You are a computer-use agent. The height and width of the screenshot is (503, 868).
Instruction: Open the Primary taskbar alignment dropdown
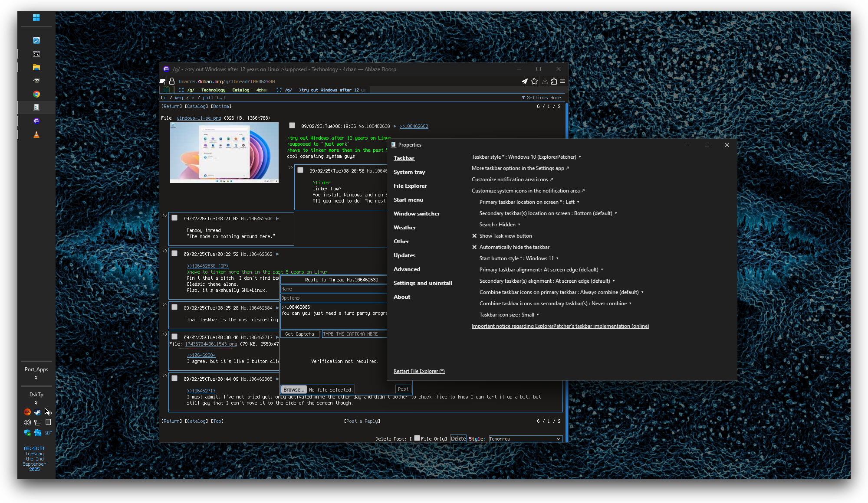click(541, 270)
